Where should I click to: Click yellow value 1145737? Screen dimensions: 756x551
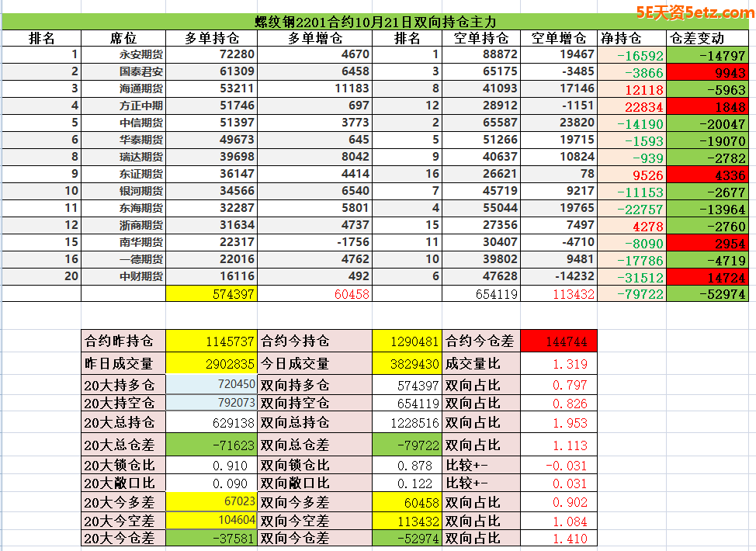tap(212, 341)
